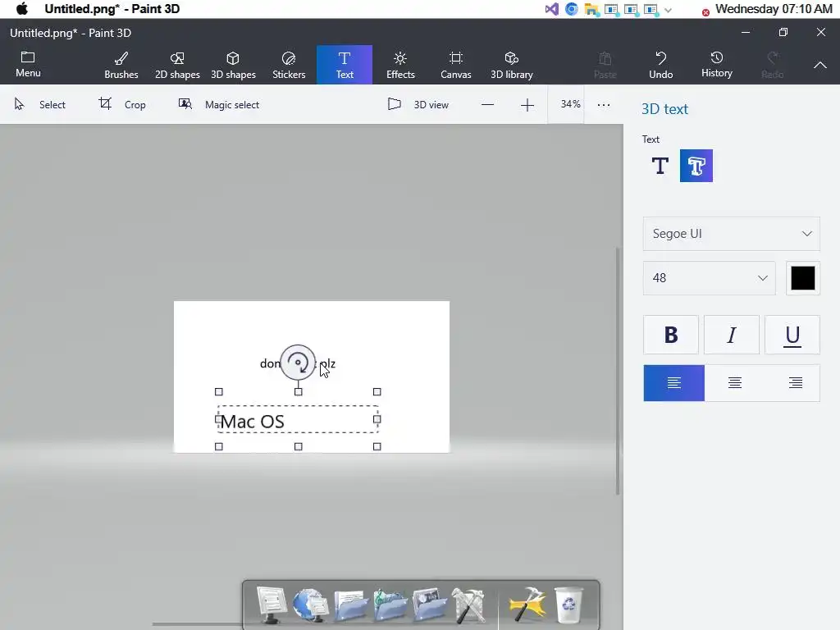Open the hammer with yellow splash dock icon
The width and height of the screenshot is (840, 630).
point(527,604)
